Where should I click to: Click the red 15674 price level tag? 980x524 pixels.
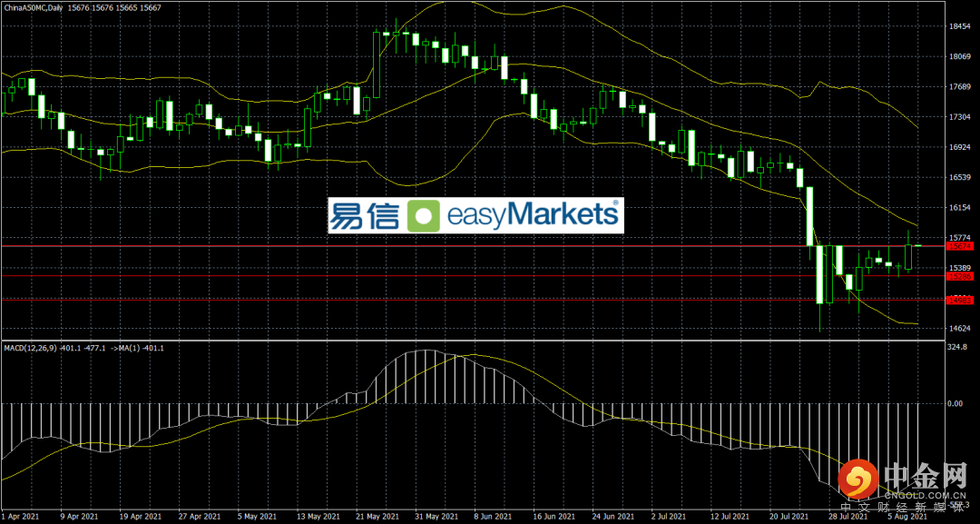pos(958,246)
